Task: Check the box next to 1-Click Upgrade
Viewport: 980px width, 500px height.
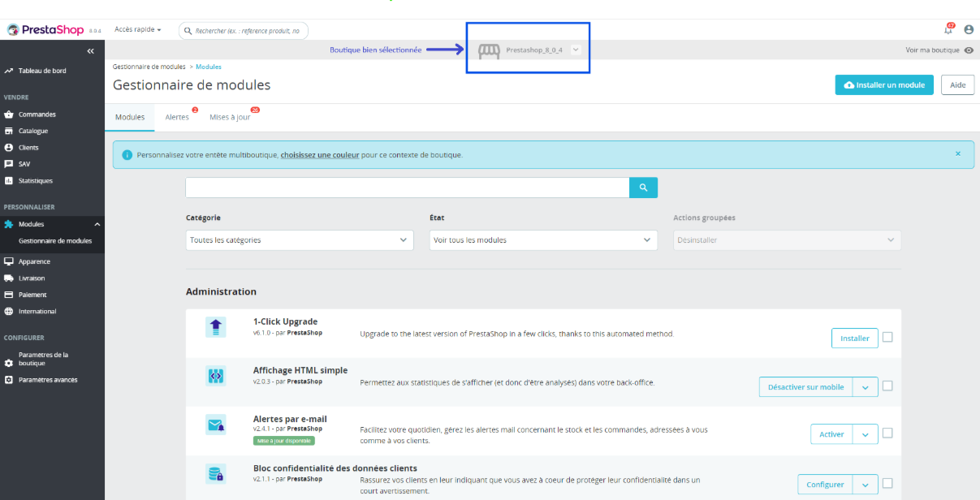Action: [x=887, y=338]
